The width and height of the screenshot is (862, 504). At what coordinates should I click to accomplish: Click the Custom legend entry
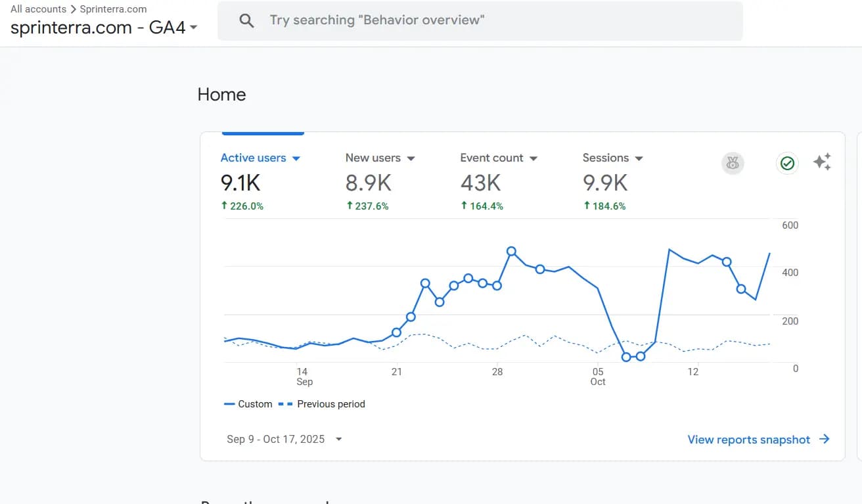point(248,404)
